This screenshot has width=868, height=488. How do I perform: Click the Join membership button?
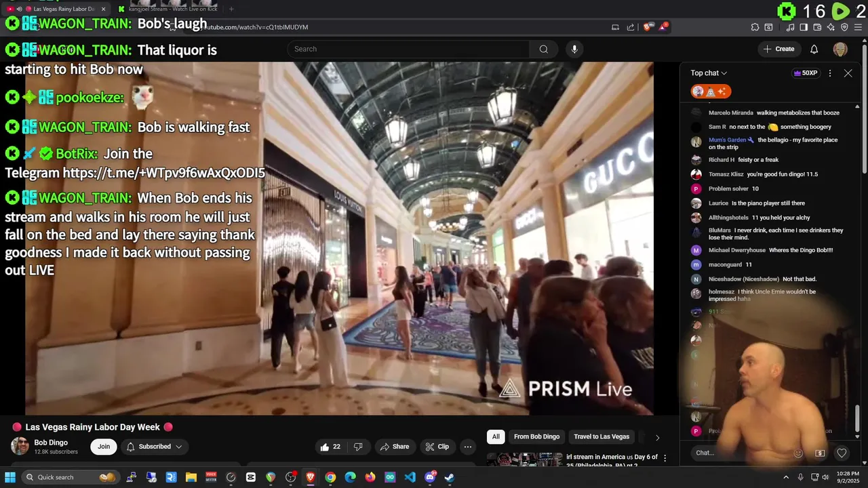(x=104, y=447)
